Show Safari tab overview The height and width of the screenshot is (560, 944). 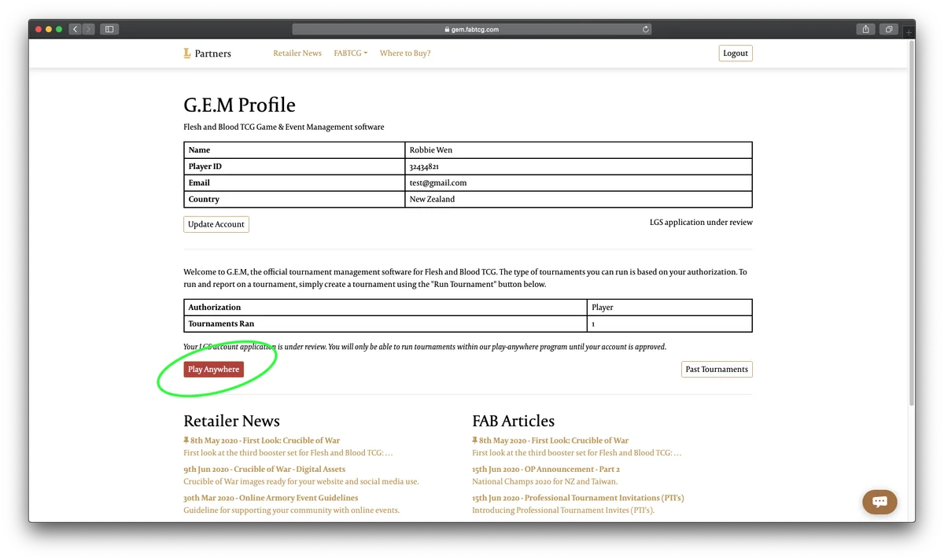pyautogui.click(x=889, y=29)
